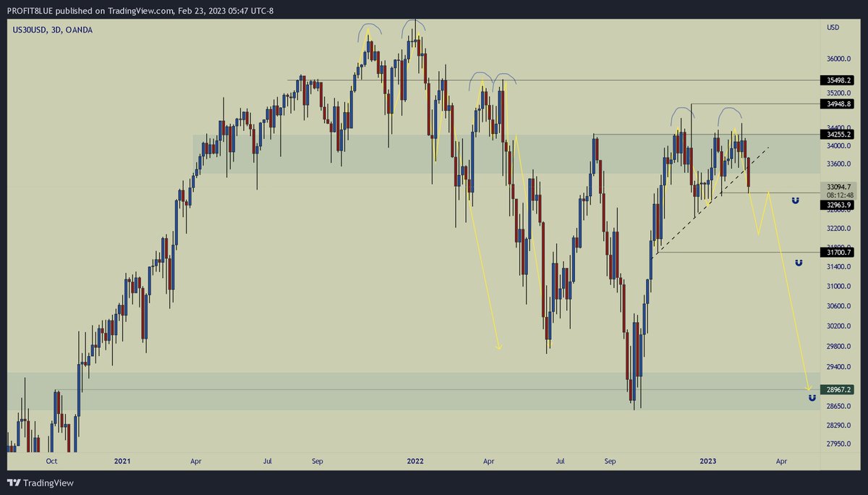Click the 27950.0 tick on the price axis
The height and width of the screenshot is (495, 868).
click(839, 444)
